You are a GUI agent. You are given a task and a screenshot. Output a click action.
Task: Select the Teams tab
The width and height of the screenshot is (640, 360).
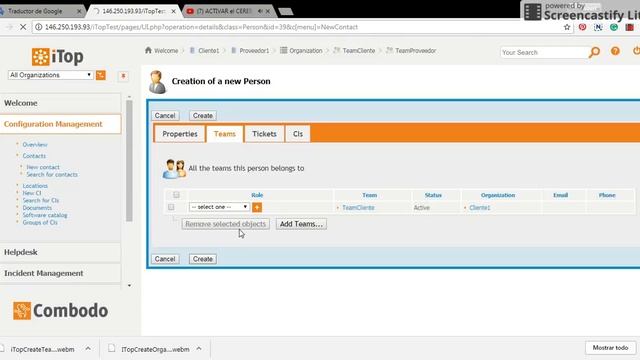click(x=224, y=134)
